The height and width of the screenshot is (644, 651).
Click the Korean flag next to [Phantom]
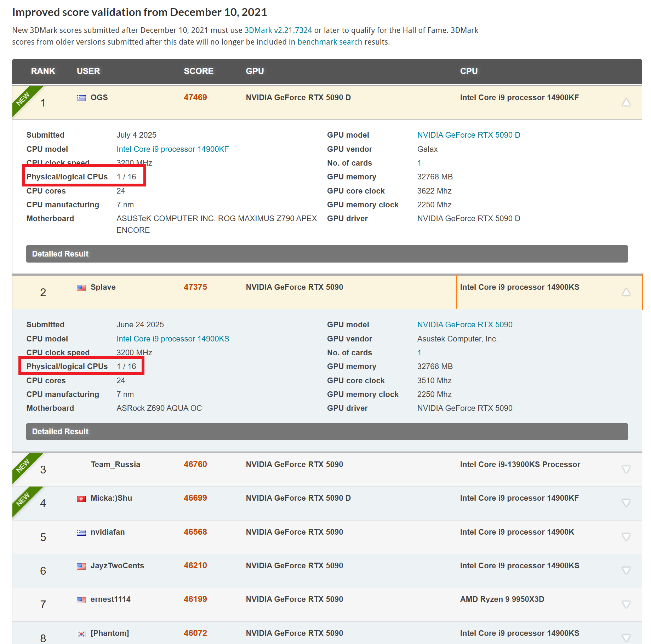[x=81, y=634]
